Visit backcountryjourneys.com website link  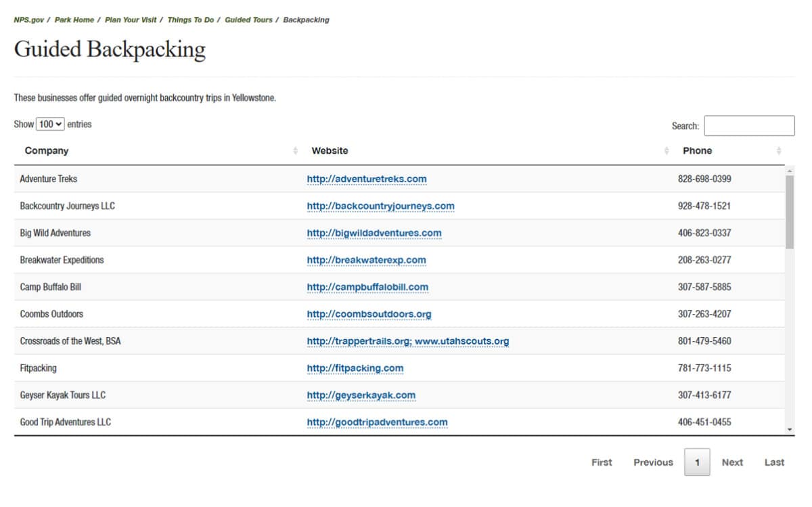pyautogui.click(x=380, y=206)
